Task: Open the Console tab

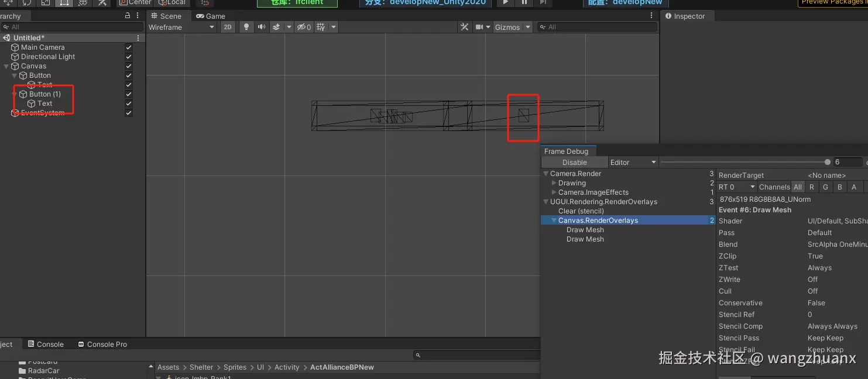Action: pos(45,344)
